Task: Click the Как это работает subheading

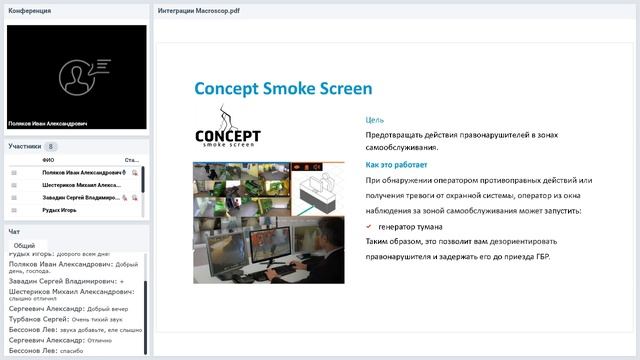Action: click(x=396, y=165)
